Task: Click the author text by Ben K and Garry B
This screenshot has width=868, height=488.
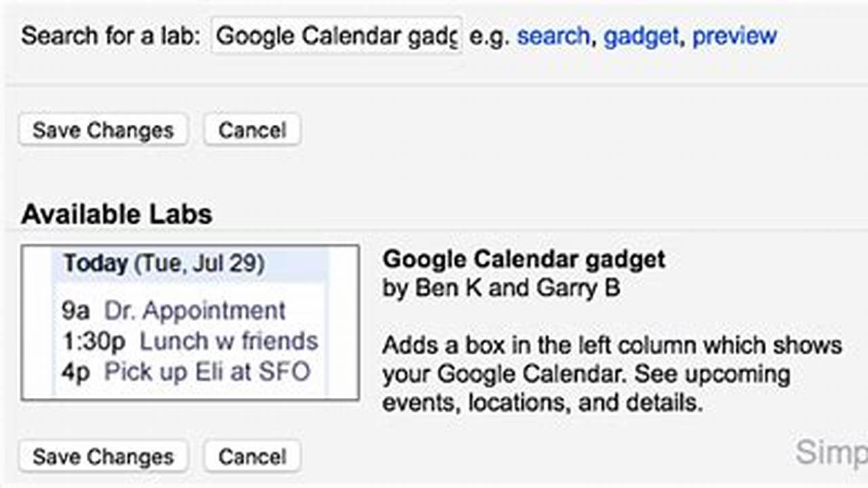Action: point(501,287)
